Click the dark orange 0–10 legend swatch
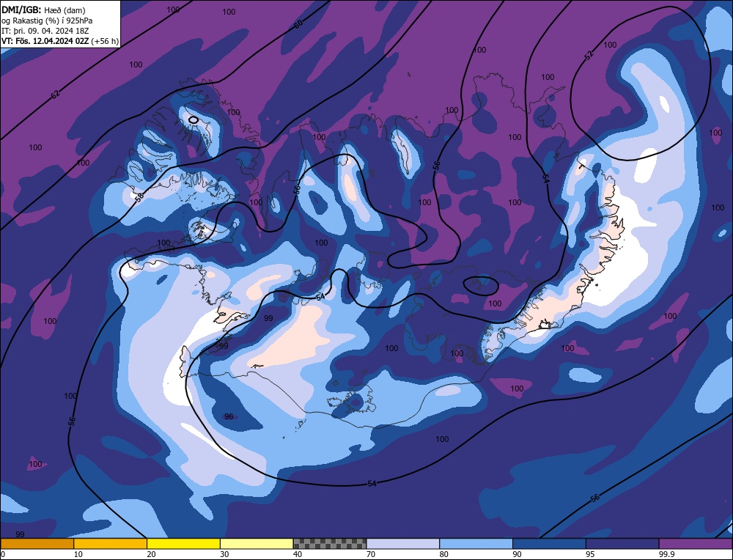This screenshot has width=733, height=560. pos(37,544)
